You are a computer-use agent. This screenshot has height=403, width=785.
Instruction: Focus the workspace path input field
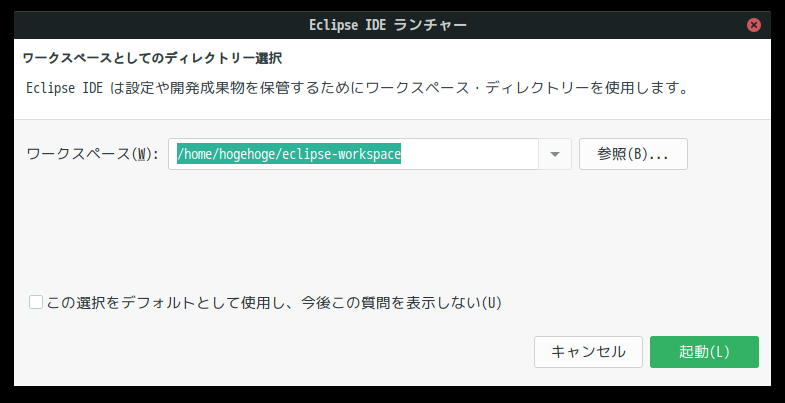pyautogui.click(x=353, y=154)
